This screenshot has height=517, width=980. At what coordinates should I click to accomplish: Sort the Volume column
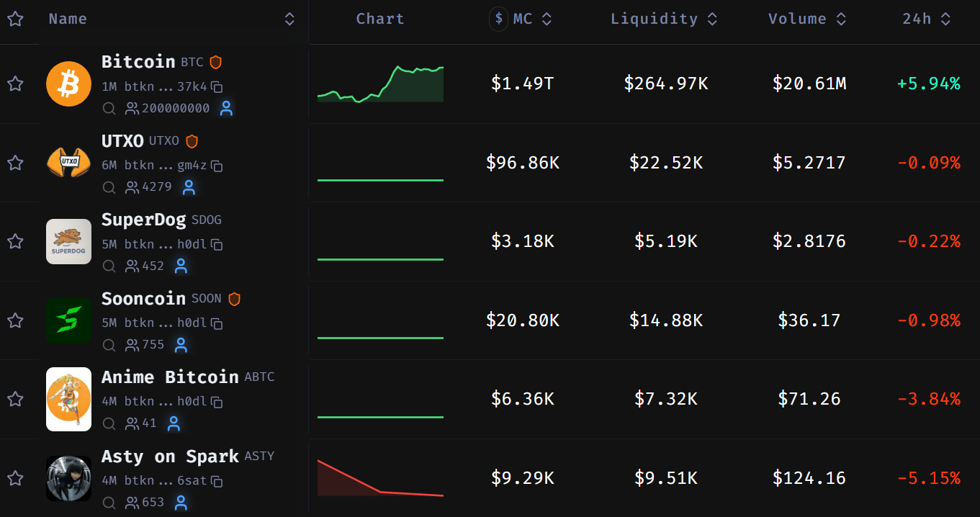841,19
